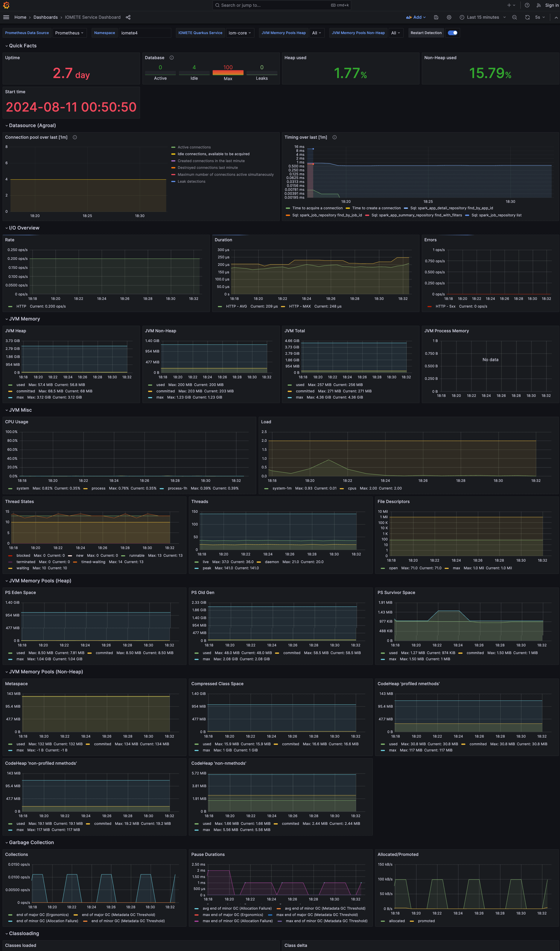The height and width of the screenshot is (951, 560).
Task: Open JVM Memory Pools Heap All dropdown
Action: 317,33
